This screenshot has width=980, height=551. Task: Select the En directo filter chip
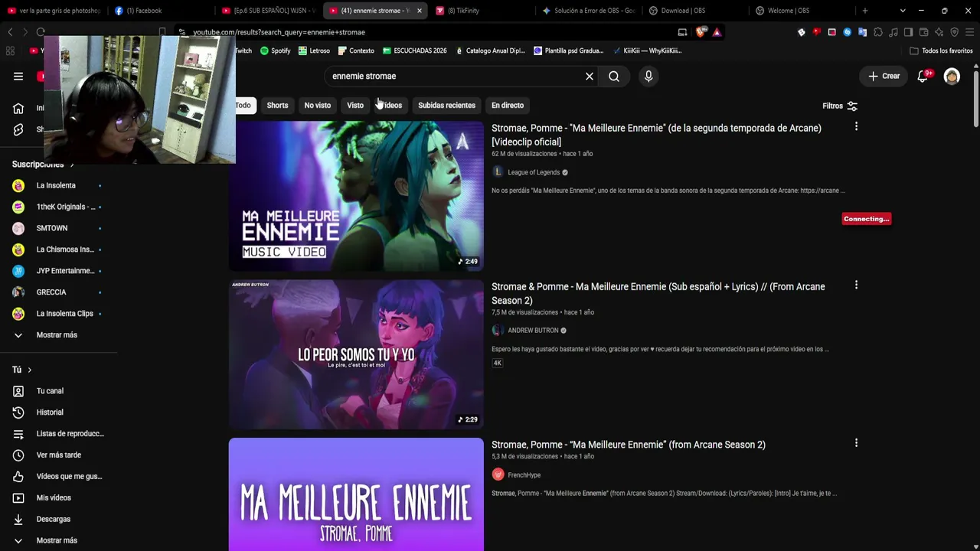click(508, 106)
